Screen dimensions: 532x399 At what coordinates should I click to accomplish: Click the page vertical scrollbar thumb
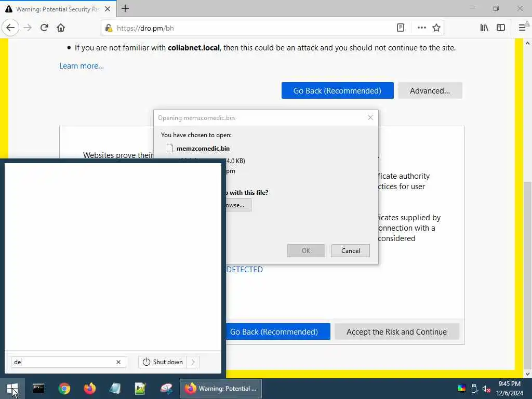pos(527,275)
